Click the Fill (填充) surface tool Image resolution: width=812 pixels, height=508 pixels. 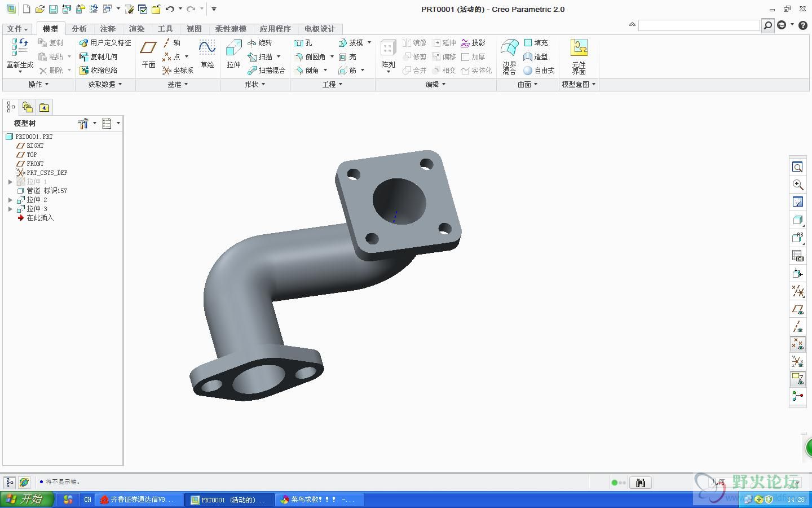[536, 43]
